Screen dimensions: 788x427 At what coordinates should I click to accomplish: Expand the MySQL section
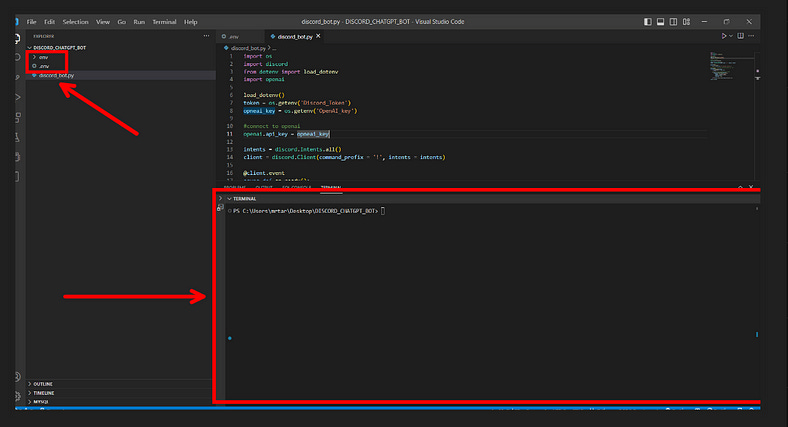pos(120,401)
